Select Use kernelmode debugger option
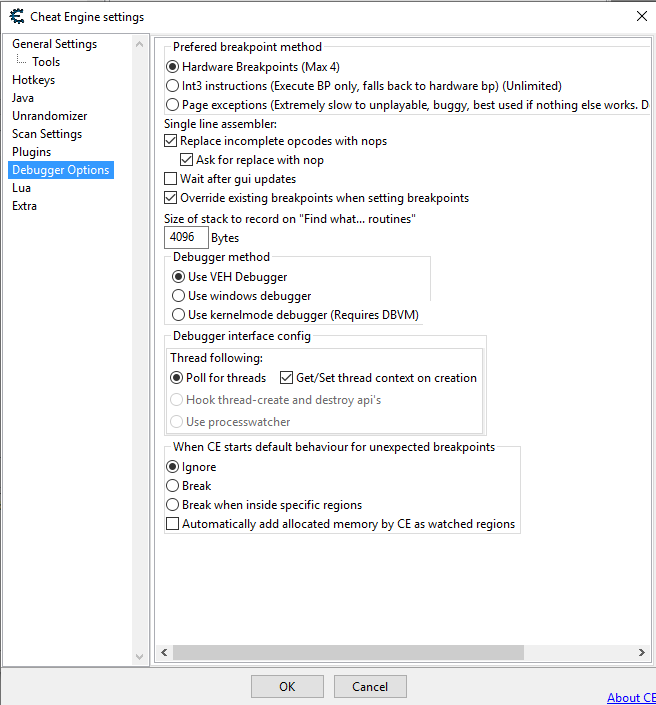 click(179, 315)
